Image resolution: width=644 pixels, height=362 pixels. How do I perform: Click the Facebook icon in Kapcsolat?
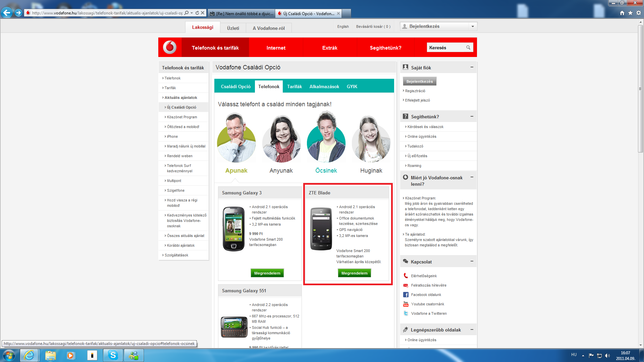point(406,295)
